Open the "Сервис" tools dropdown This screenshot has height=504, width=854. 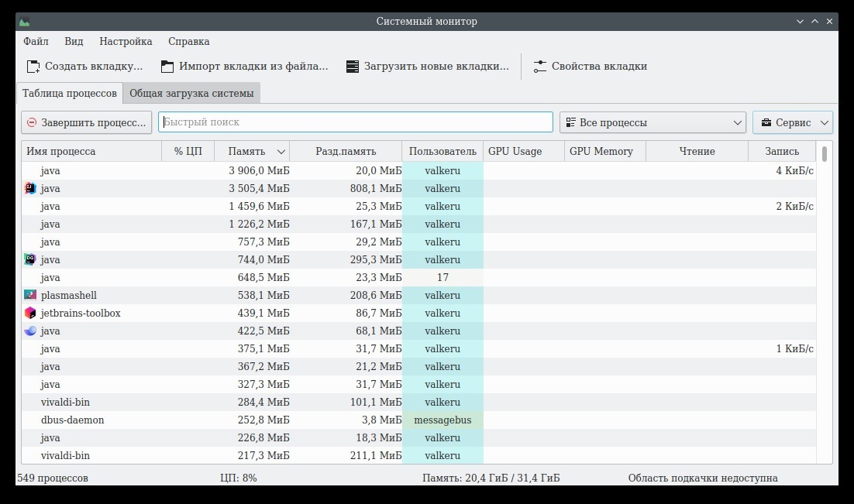[x=792, y=122]
